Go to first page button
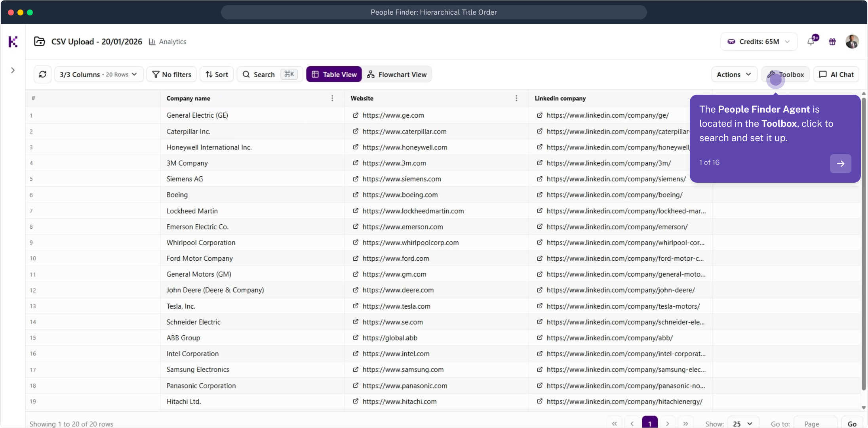The image size is (868, 428). coord(614,423)
